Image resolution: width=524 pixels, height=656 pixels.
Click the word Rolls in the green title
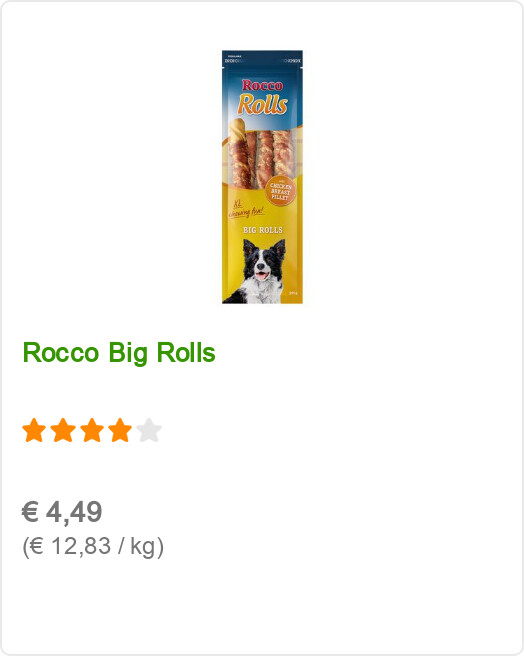click(x=186, y=353)
